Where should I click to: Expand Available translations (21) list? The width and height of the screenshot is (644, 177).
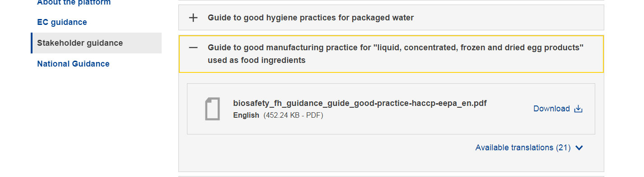click(x=529, y=148)
